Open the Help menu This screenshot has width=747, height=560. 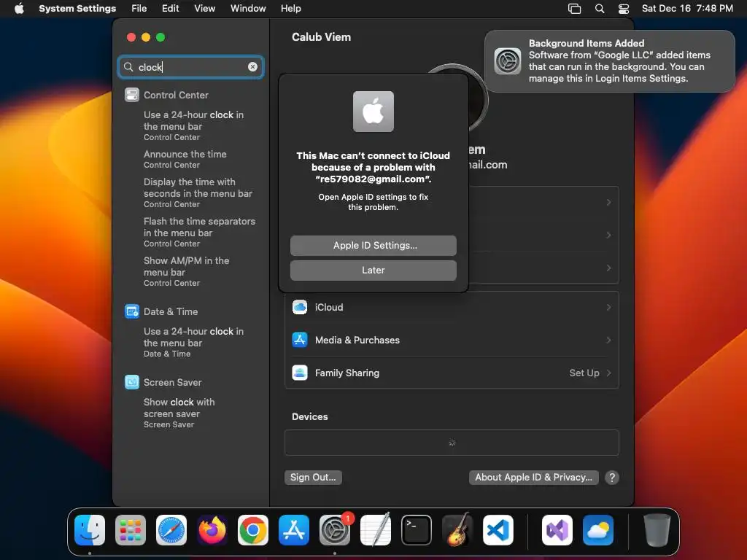(x=290, y=8)
